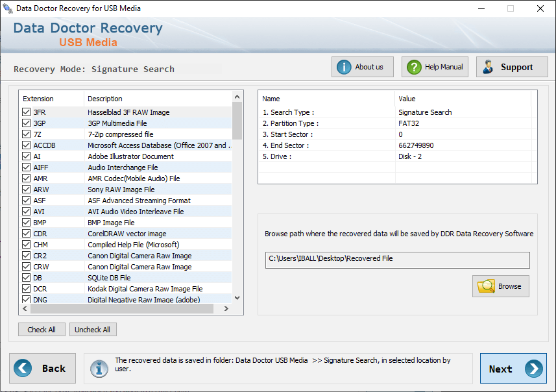
Task: Toggle the AIFF extension checkbox
Action: tap(26, 167)
